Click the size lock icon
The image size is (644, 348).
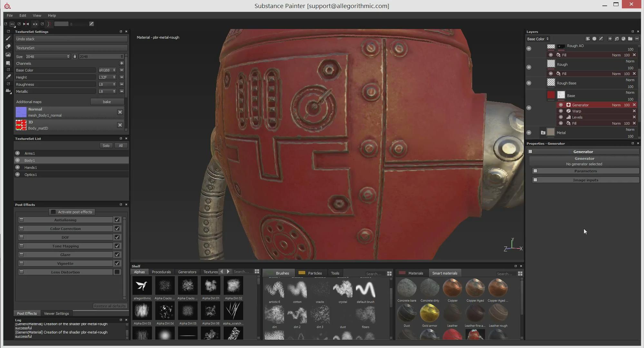[74, 56]
